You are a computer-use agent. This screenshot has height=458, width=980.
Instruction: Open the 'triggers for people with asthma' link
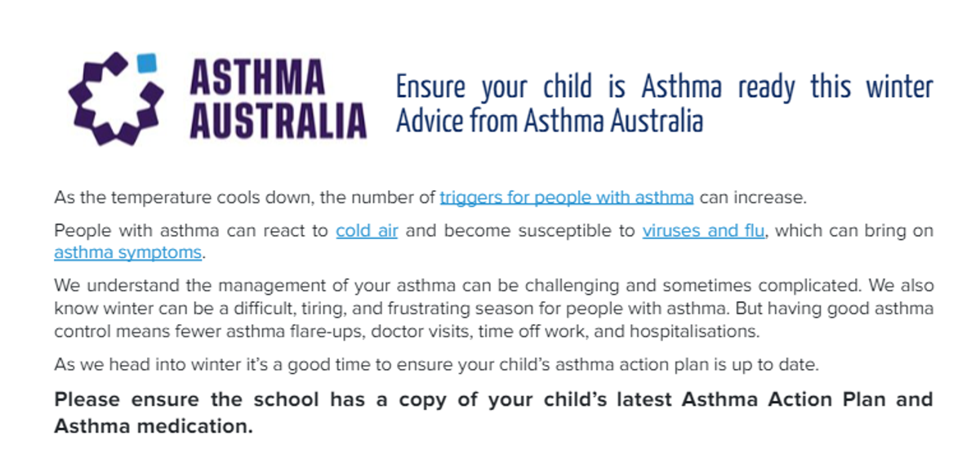567,197
